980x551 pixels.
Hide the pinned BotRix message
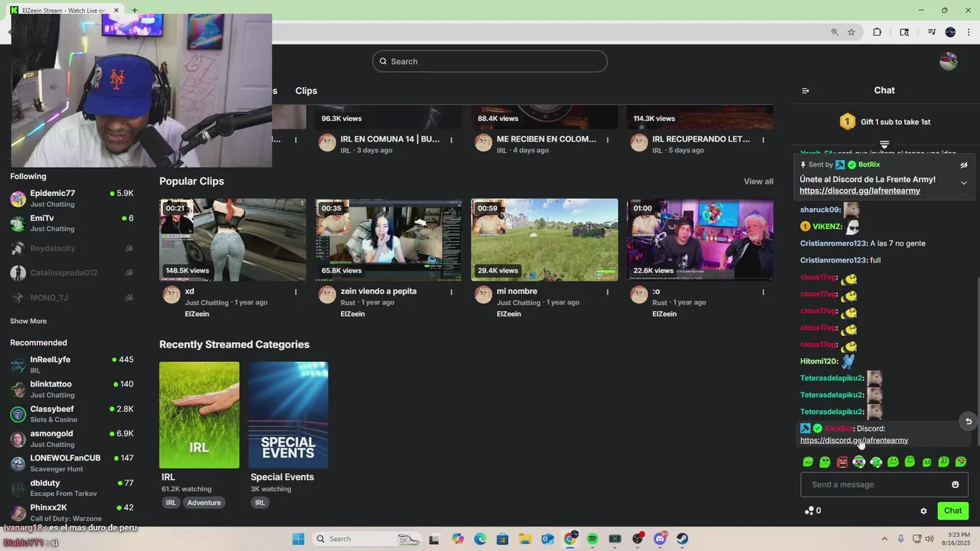(x=964, y=165)
